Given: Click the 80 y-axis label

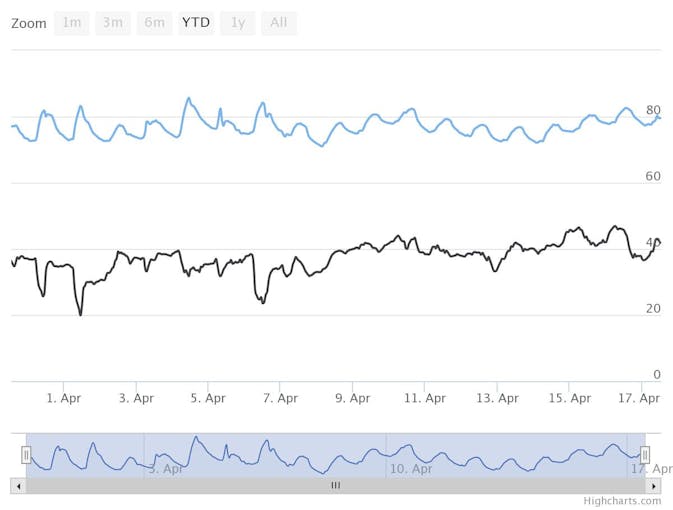Looking at the screenshot, I should pyautogui.click(x=653, y=110).
